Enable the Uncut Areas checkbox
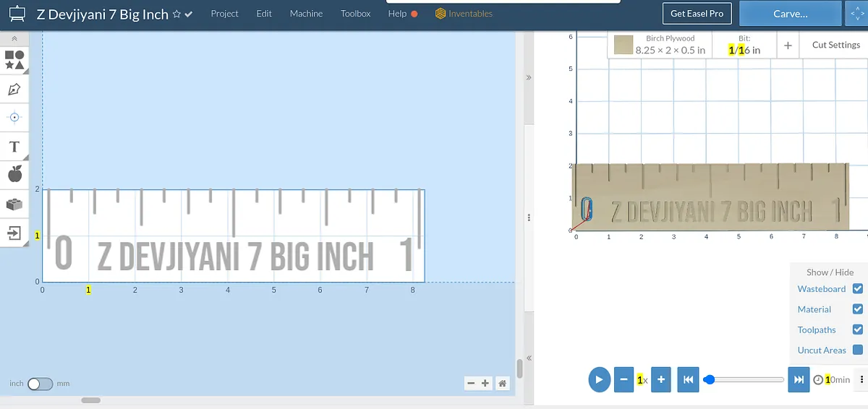868x409 pixels. pos(858,350)
